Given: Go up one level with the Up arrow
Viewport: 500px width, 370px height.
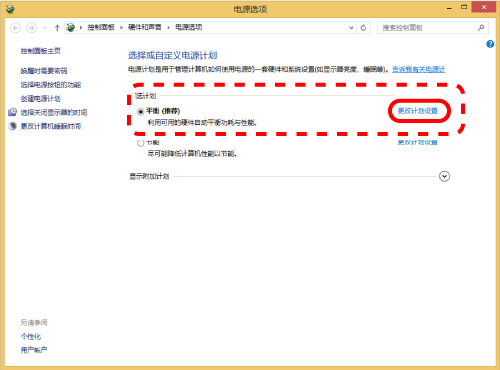Looking at the screenshot, I should coord(57,28).
